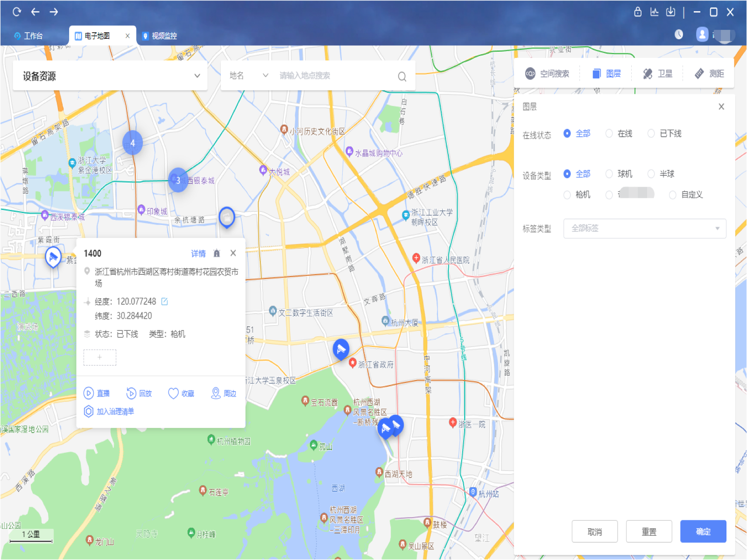Select the blurred device type radio
Image resolution: width=747 pixels, height=560 pixels.
[609, 195]
